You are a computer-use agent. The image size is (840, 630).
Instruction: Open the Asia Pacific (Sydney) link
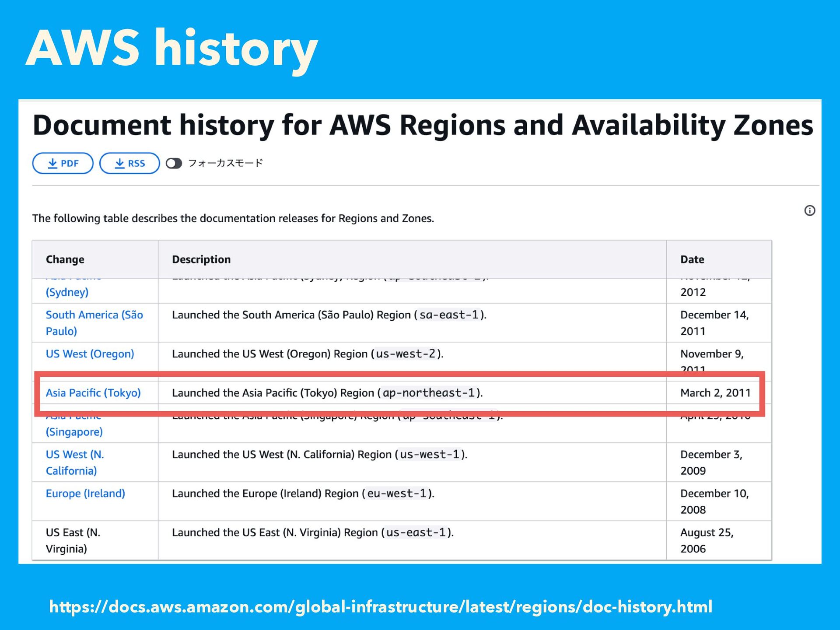coord(67,292)
